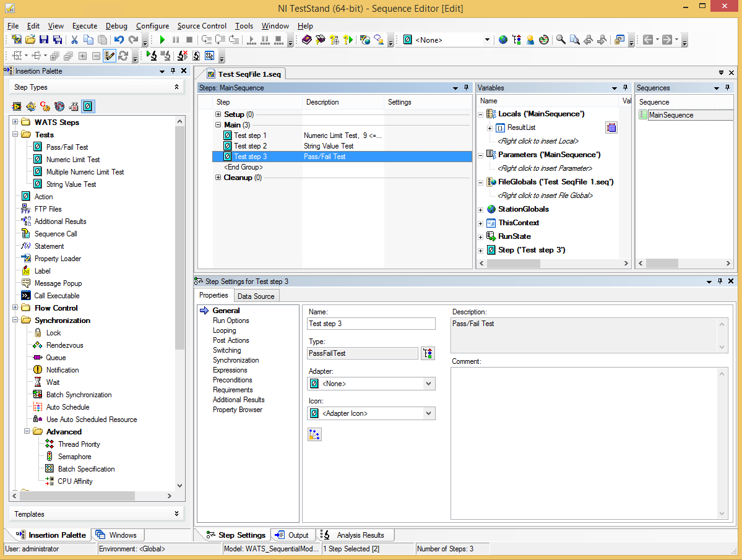Switch to the Windows tab
The image size is (742, 560).
tap(116, 535)
